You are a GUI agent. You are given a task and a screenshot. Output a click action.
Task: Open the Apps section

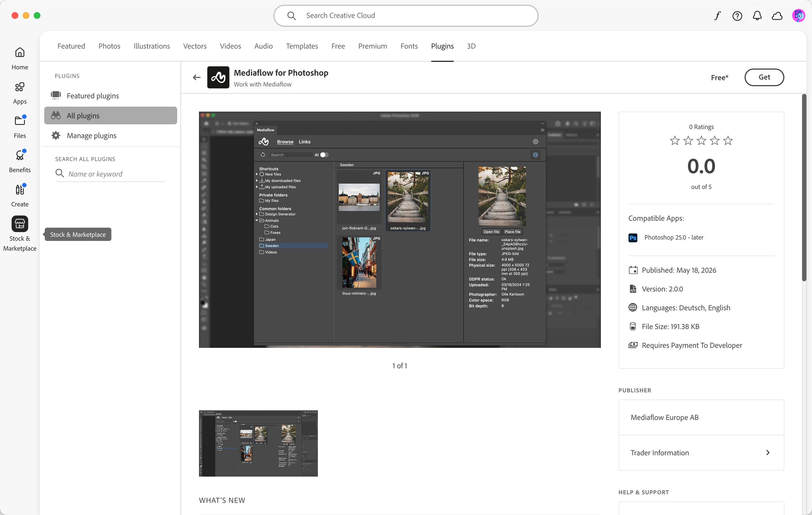[x=20, y=93]
